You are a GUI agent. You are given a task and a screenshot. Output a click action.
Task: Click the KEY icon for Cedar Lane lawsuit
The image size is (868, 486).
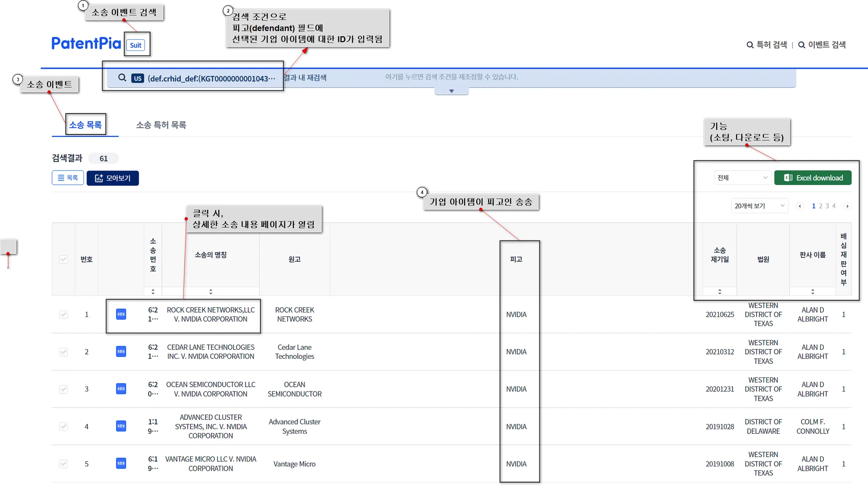pos(121,352)
